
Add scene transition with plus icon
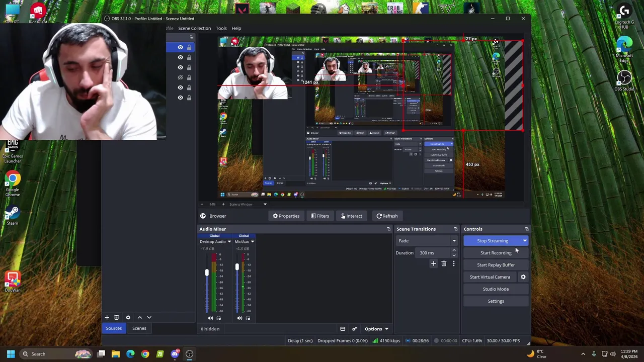tap(433, 263)
